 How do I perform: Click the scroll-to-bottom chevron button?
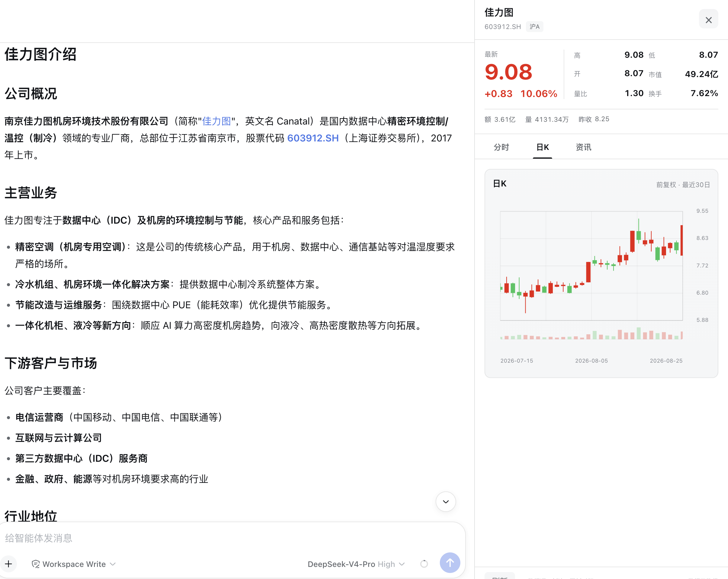point(446,502)
